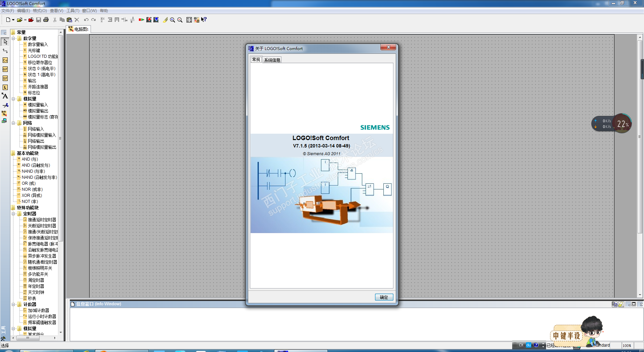Choose the Connect wiring tool
This screenshot has height=352, width=644.
[5, 51]
